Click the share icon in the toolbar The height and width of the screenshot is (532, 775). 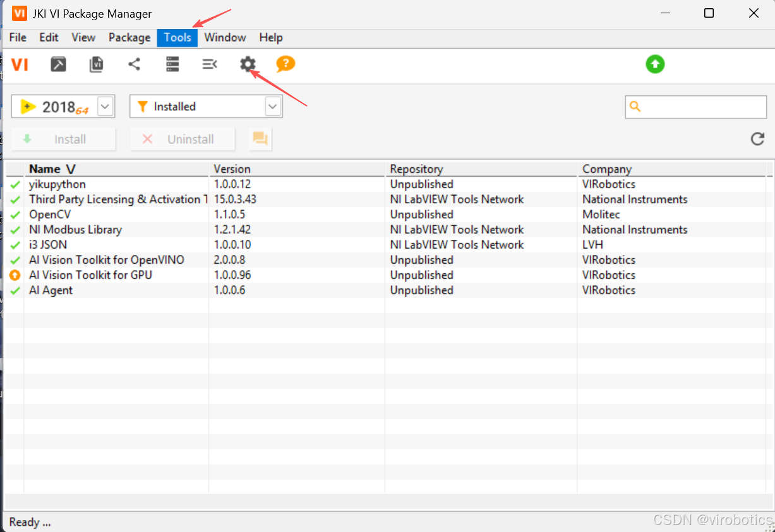[134, 64]
